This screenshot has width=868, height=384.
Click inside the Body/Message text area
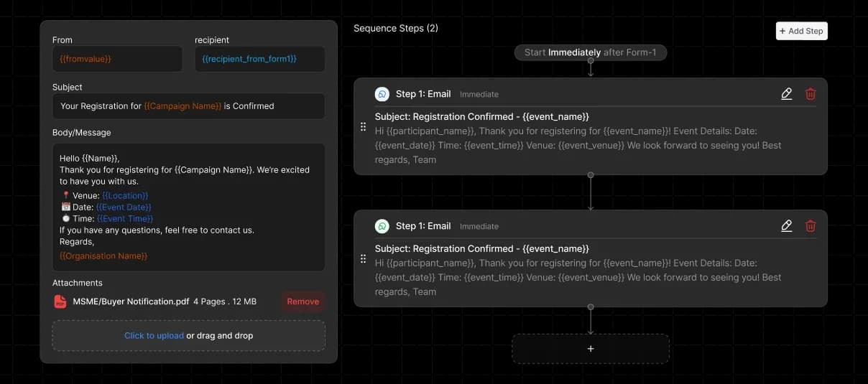pyautogui.click(x=188, y=207)
